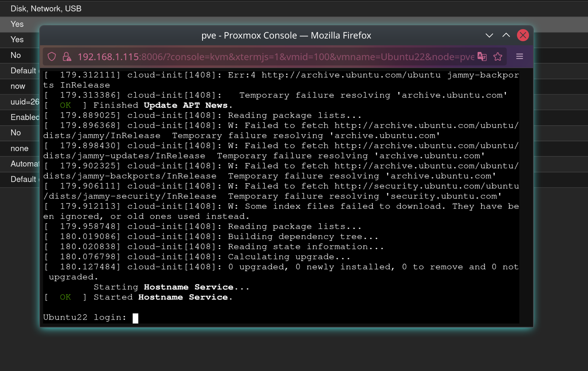The height and width of the screenshot is (371, 588).
Task: Click the translate page icon
Action: coord(482,56)
